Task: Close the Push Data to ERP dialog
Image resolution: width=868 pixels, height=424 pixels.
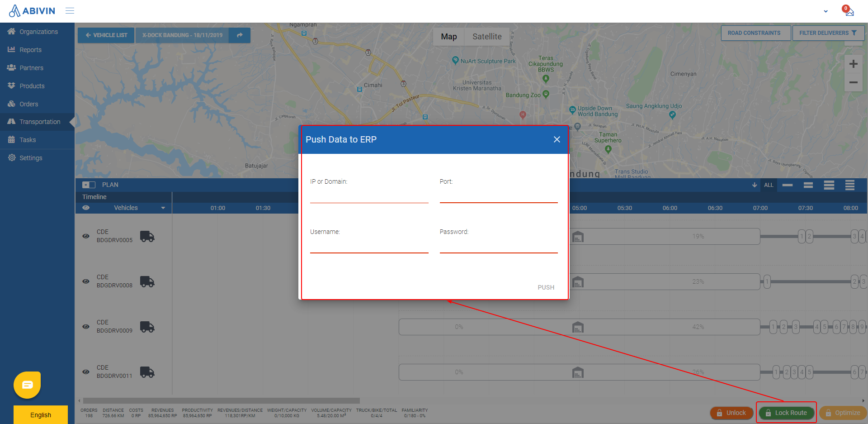Action: 557,139
